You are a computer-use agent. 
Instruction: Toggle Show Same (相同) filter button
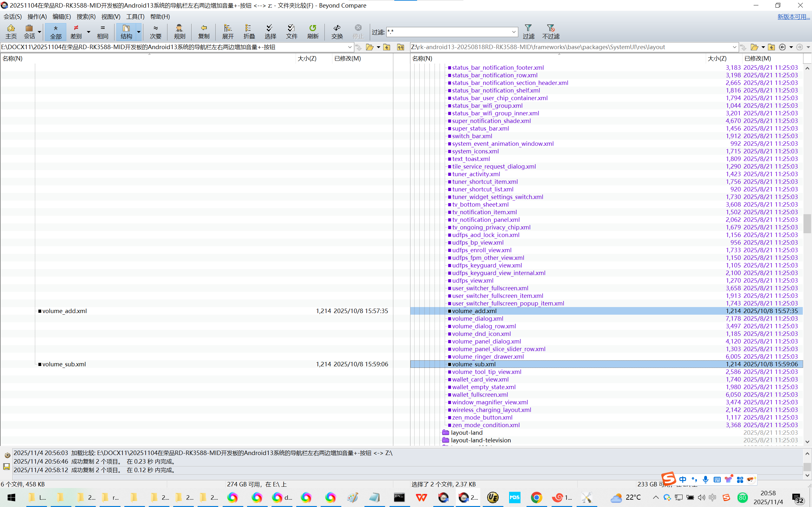pyautogui.click(x=102, y=31)
